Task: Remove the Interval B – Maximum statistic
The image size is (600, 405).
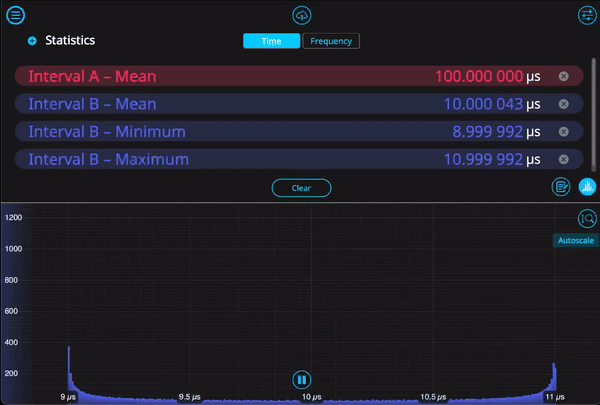Action: (x=564, y=159)
